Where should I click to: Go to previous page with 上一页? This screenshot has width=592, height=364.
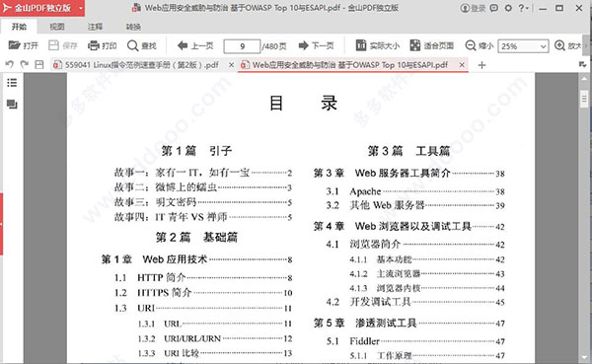point(195,45)
